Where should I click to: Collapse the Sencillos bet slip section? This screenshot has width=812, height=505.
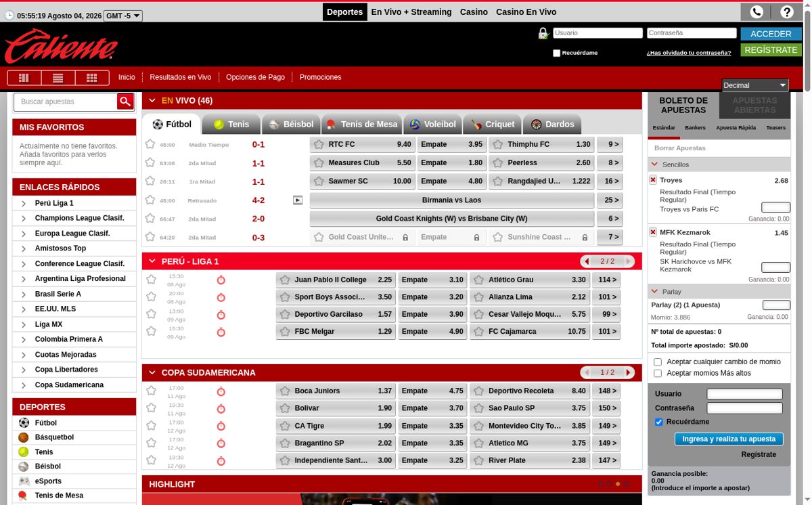[x=654, y=164]
